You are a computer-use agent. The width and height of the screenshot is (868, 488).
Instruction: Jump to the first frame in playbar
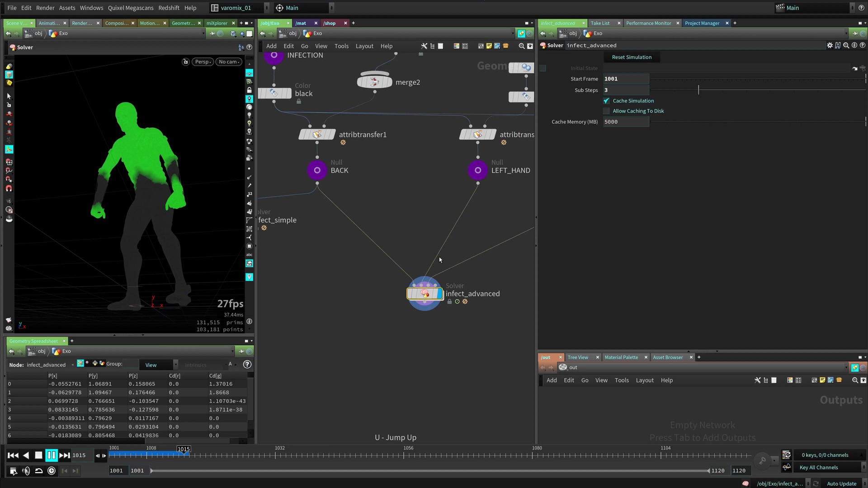click(x=13, y=455)
